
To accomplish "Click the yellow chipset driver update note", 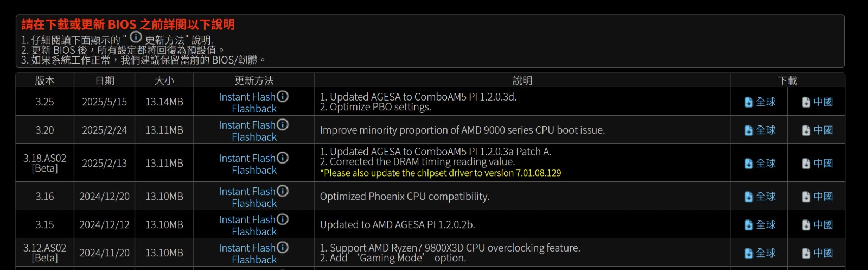I will pyautogui.click(x=441, y=173).
